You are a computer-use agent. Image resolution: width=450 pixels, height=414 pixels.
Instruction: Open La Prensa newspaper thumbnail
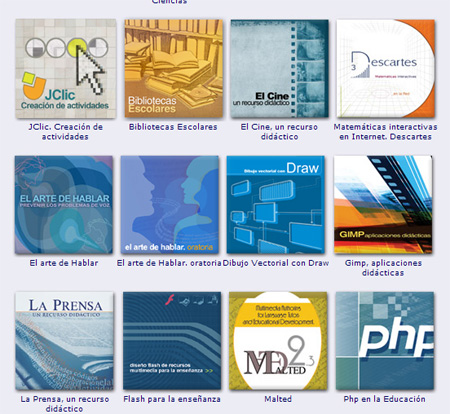(x=64, y=341)
